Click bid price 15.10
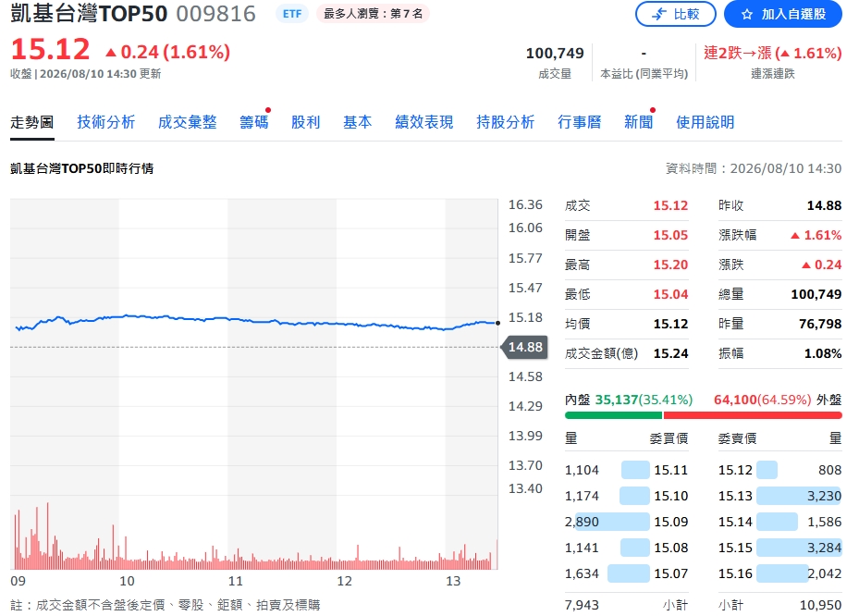859x616 pixels. tap(670, 496)
